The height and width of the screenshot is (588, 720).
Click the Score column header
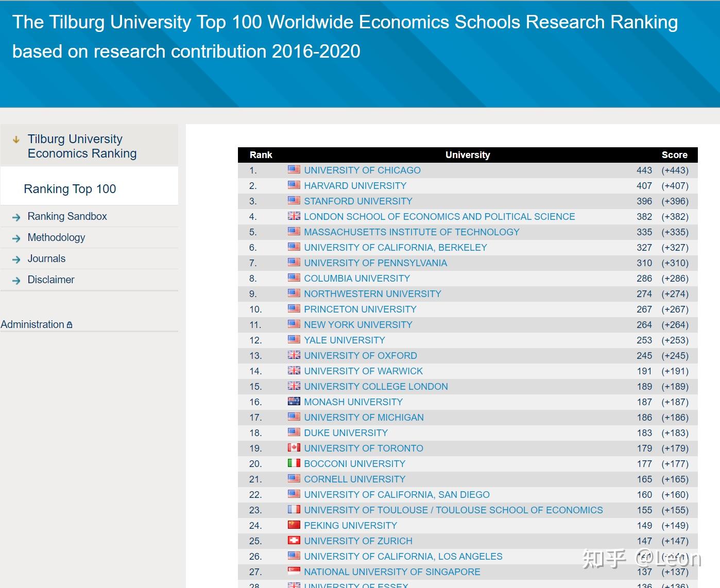pos(675,155)
